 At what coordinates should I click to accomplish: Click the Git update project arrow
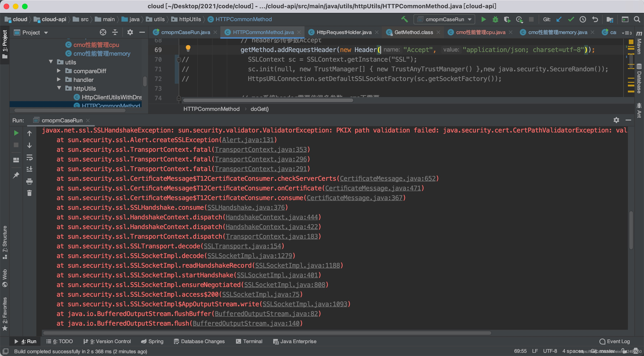pos(559,19)
